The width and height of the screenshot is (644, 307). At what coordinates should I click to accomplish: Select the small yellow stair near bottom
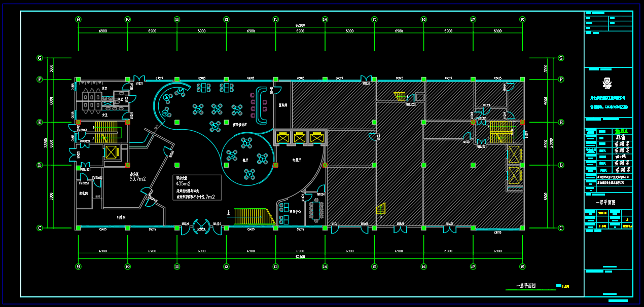(380, 209)
